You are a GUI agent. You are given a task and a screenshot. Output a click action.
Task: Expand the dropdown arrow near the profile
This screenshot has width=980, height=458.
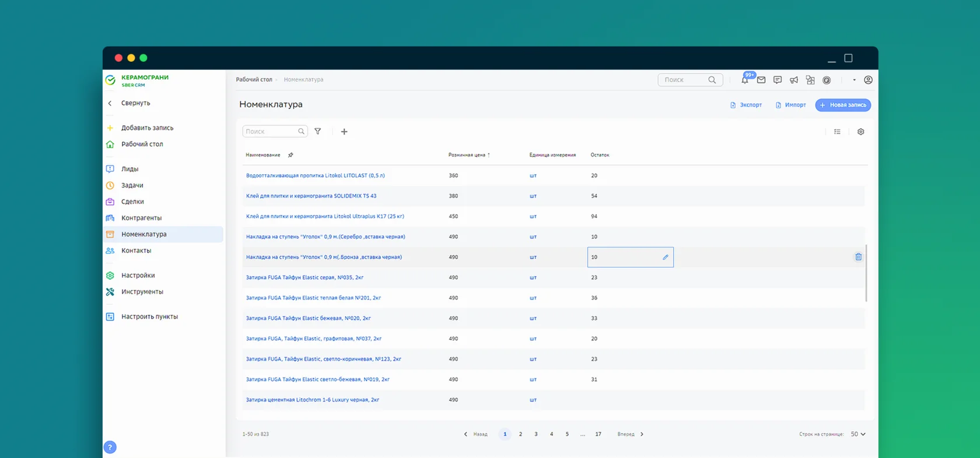[x=854, y=80]
